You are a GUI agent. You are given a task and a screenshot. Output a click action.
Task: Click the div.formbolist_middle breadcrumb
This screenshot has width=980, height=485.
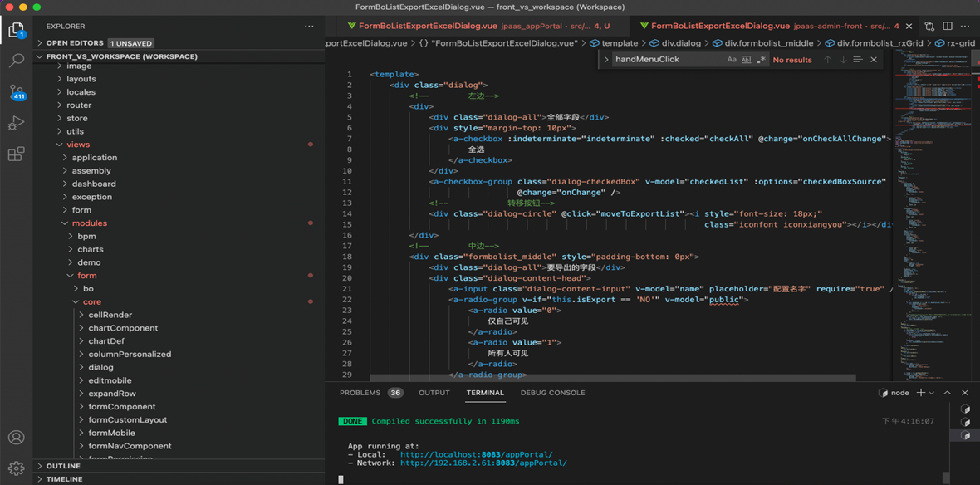pyautogui.click(x=762, y=43)
